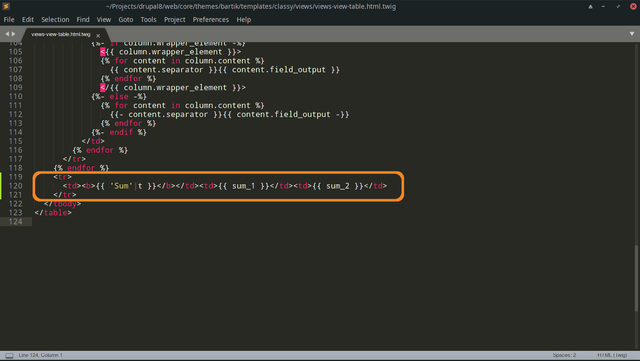The width and height of the screenshot is (640, 361).
Task: Click the keep-above arrow icon in title bar
Action: pos(590,7)
